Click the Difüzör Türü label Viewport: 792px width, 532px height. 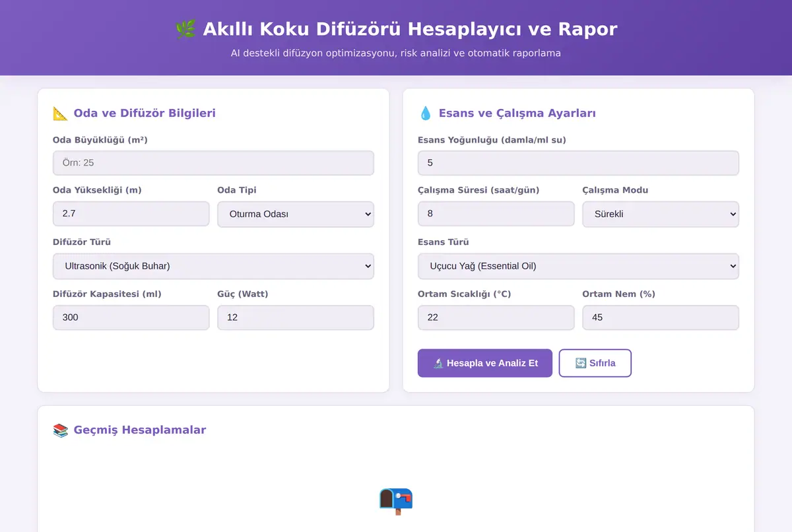(82, 242)
